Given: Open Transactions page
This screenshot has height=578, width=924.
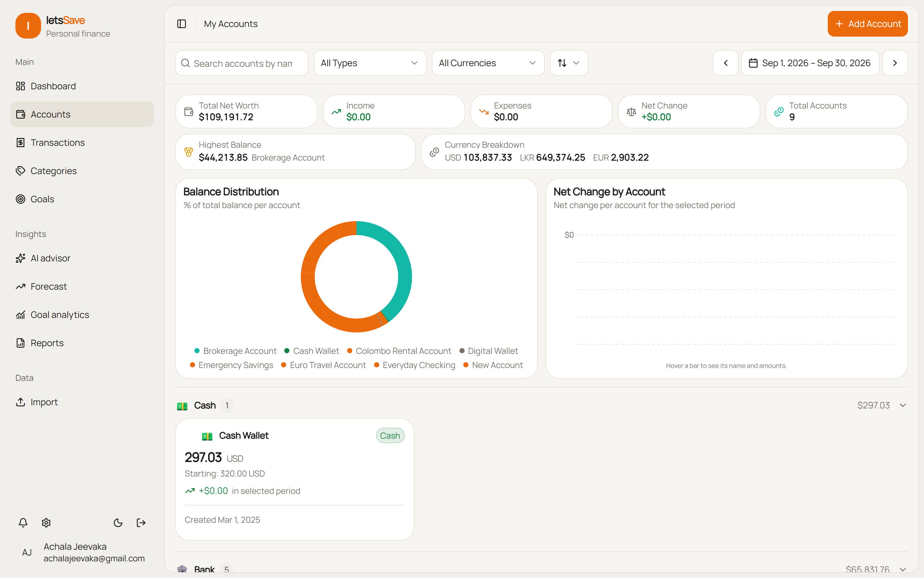Looking at the screenshot, I should 82,143.
